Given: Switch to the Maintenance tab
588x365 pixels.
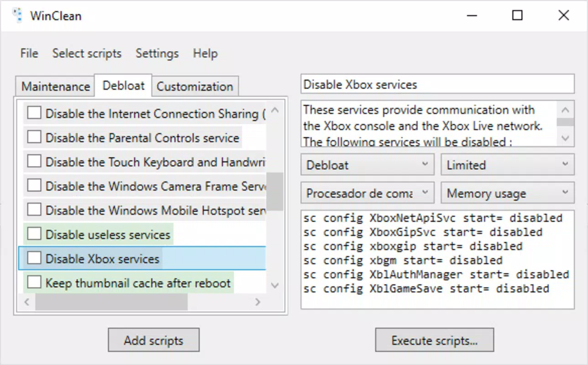Looking at the screenshot, I should pyautogui.click(x=56, y=86).
